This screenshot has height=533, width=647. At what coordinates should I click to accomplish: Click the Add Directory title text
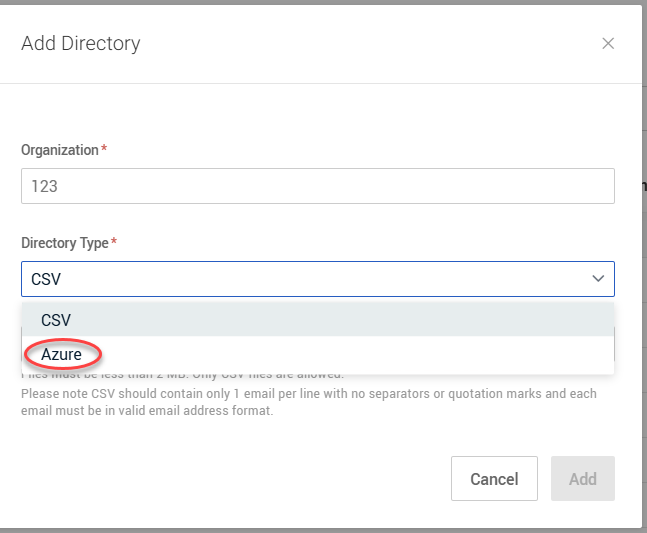point(81,43)
